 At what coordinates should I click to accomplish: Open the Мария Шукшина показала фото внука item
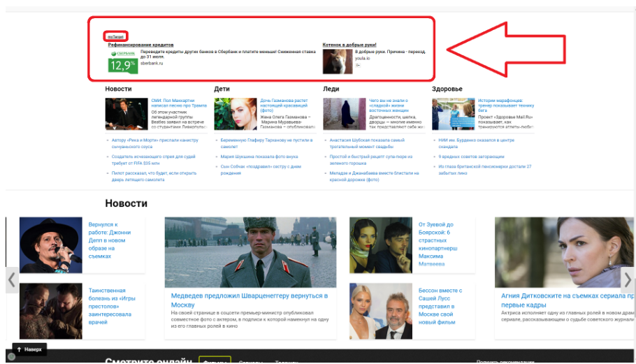click(259, 156)
